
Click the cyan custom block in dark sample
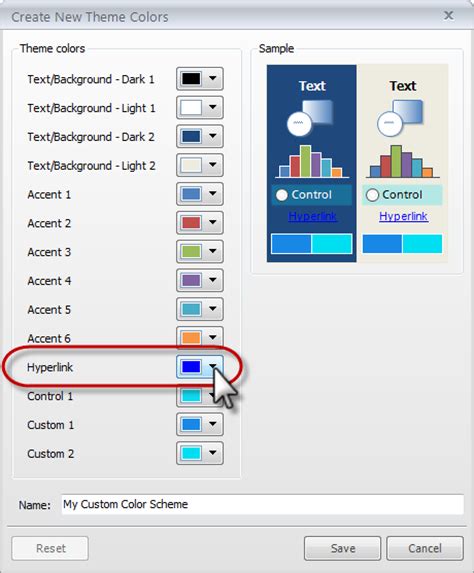point(332,243)
